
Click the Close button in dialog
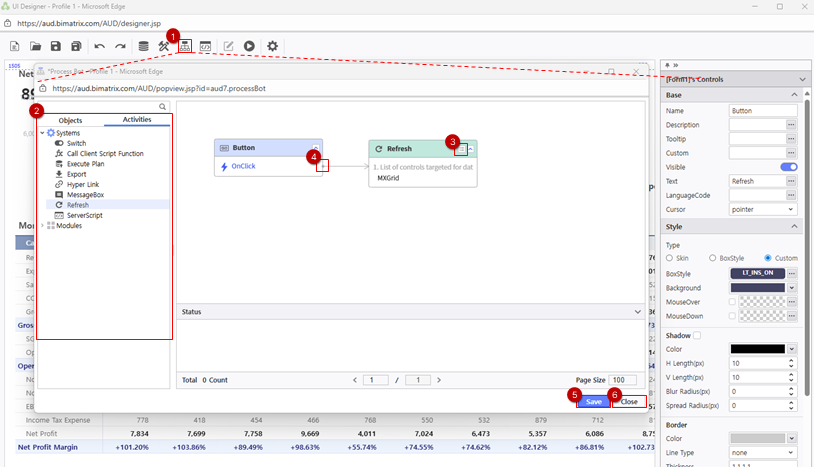[x=628, y=401]
